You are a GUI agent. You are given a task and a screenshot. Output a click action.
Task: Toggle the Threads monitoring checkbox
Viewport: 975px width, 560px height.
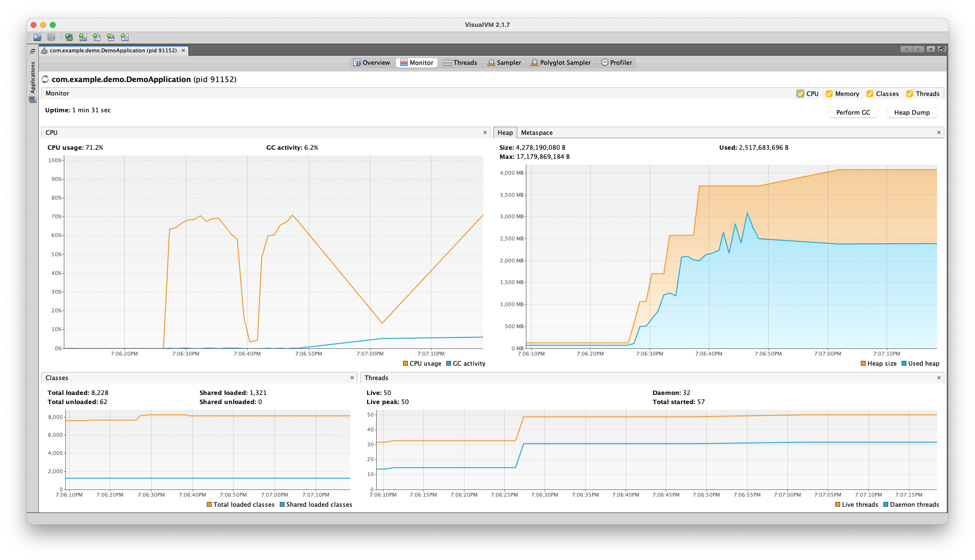tap(910, 94)
